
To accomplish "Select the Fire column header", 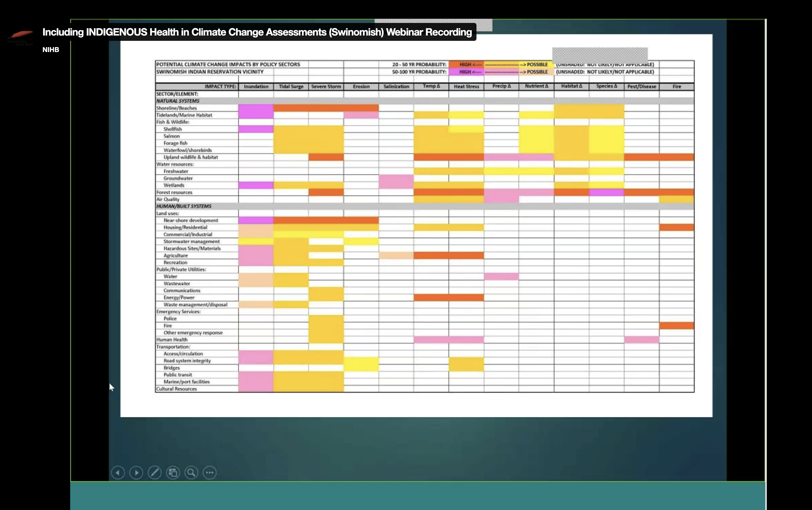I will 676,86.
